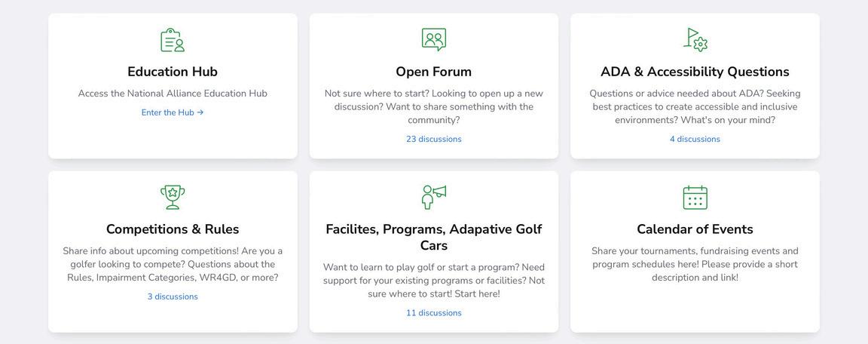Open the 11 discussions link

(433, 313)
